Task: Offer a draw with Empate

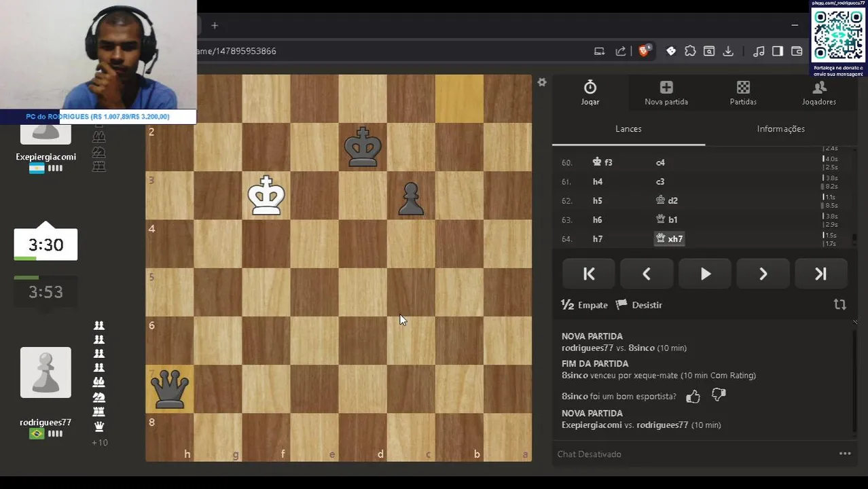Action: (x=585, y=305)
